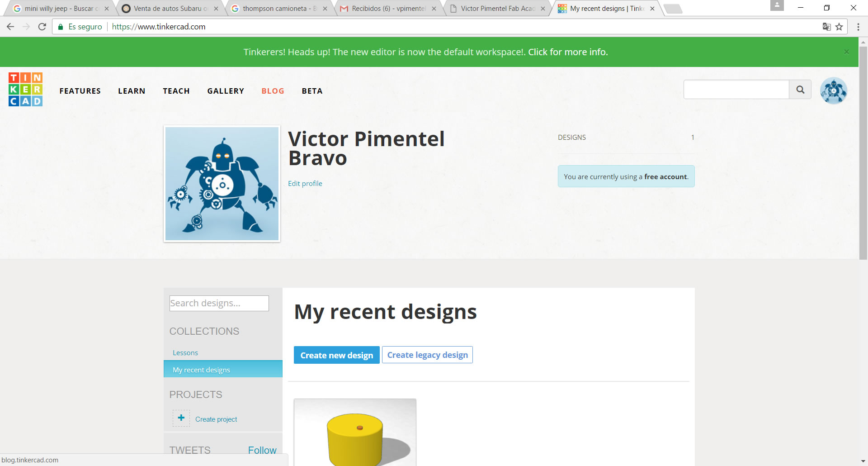
Task: Click the Create project link
Action: click(x=216, y=419)
